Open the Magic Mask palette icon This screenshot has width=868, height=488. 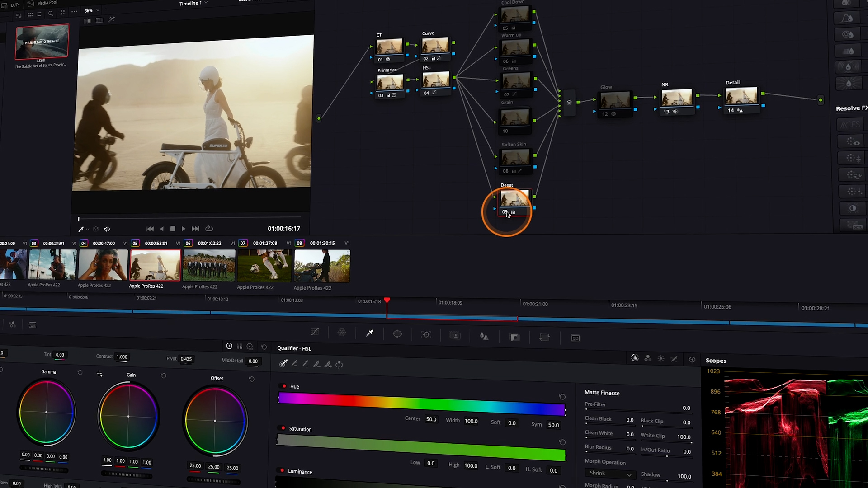(455, 335)
